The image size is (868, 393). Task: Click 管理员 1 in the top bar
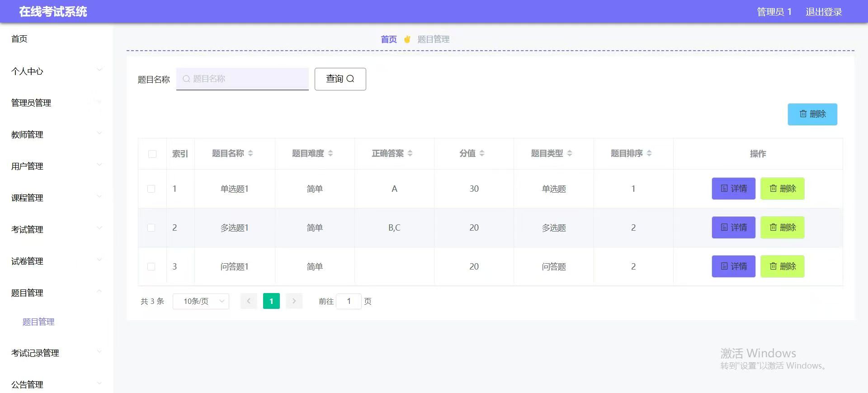[774, 12]
